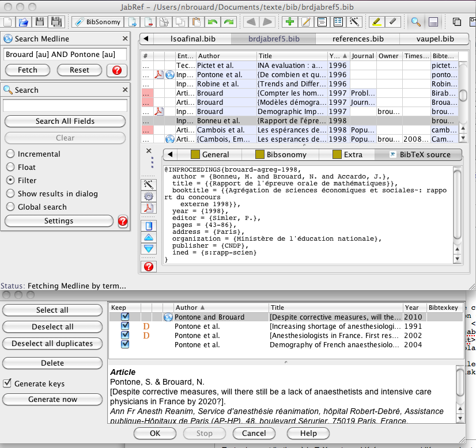Viewport: 476px width, 448px height.
Task: Go to previous entry with up arrow
Action: point(149,237)
